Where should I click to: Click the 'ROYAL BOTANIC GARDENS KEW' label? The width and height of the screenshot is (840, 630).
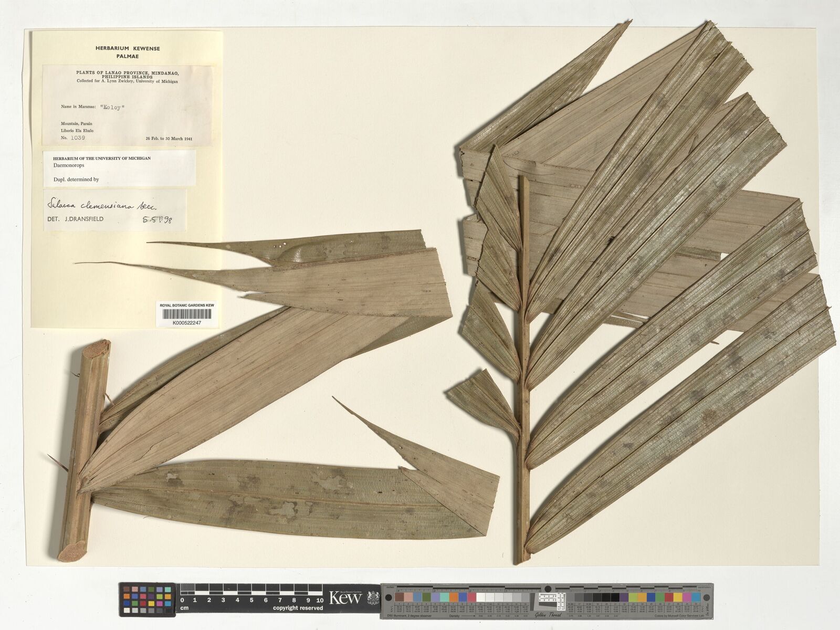[x=187, y=305]
